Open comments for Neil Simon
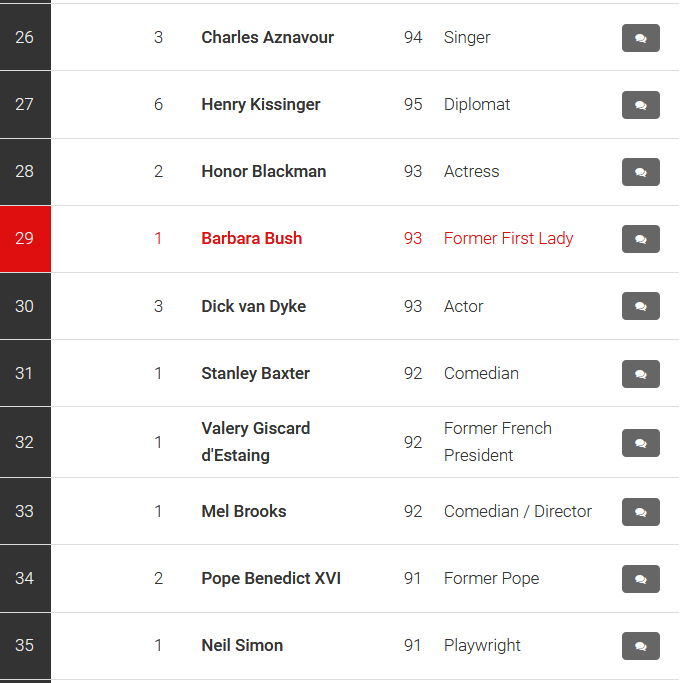Image resolution: width=686 pixels, height=683 pixels. click(640, 646)
